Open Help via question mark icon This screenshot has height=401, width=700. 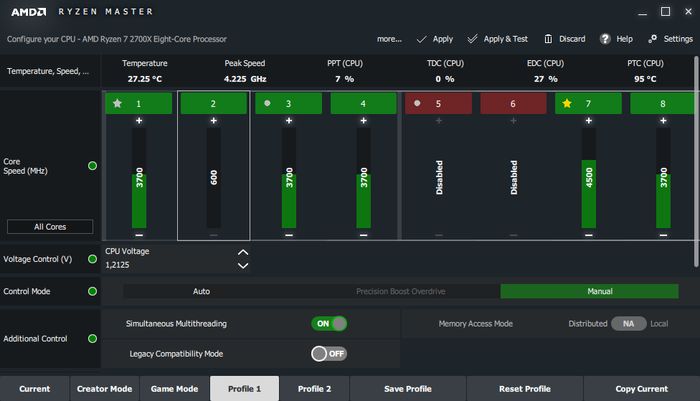pos(605,39)
